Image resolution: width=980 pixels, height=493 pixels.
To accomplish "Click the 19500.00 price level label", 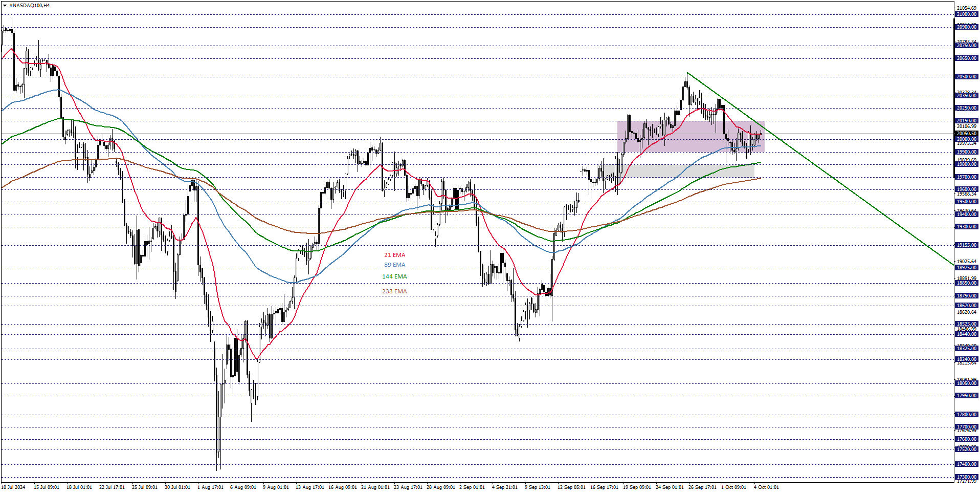I will (967, 202).
